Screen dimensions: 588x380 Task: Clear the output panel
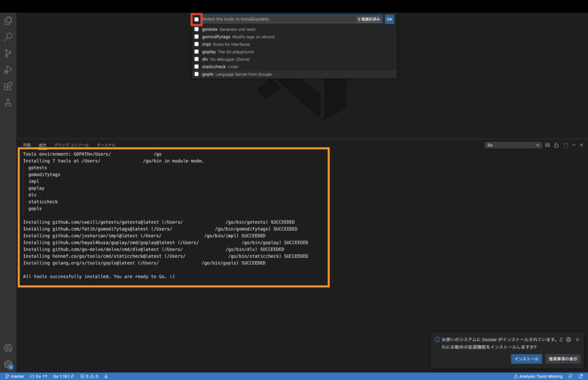547,145
